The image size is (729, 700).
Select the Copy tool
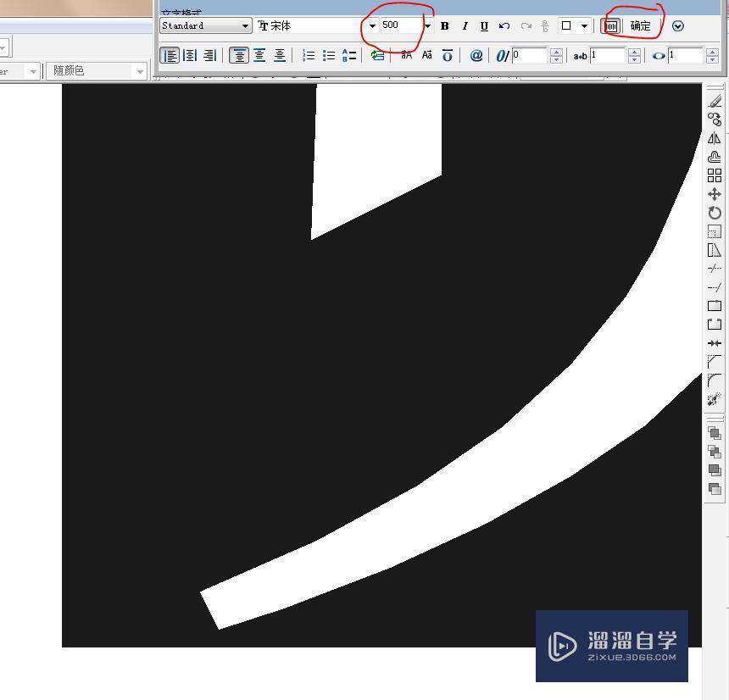pos(715,118)
